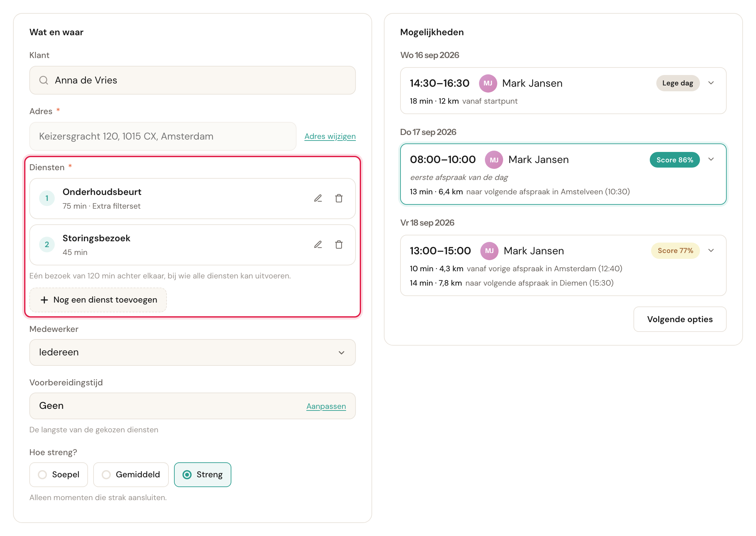The image size is (756, 536).
Task: Click the Klant search field with Anna de Vries
Action: 192,80
